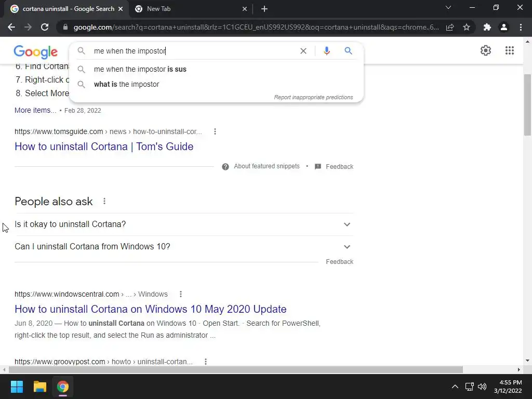This screenshot has width=532, height=399.
Task: Click Report inappropriate predictions
Action: click(313, 97)
